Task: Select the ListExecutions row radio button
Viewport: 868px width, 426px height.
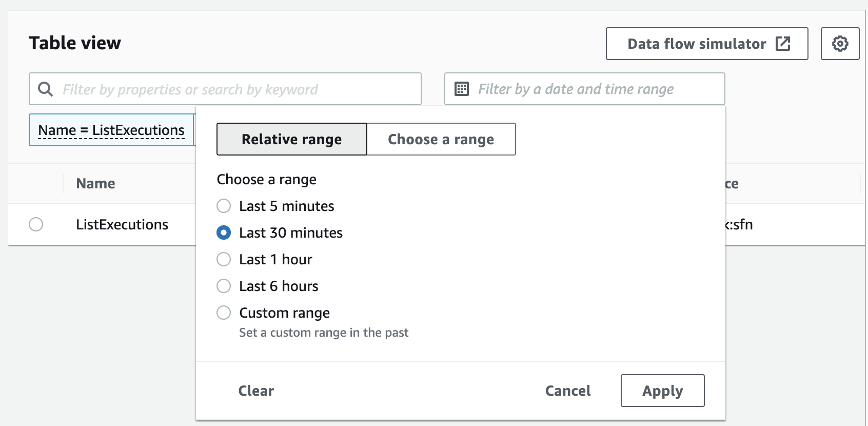Action: (36, 224)
